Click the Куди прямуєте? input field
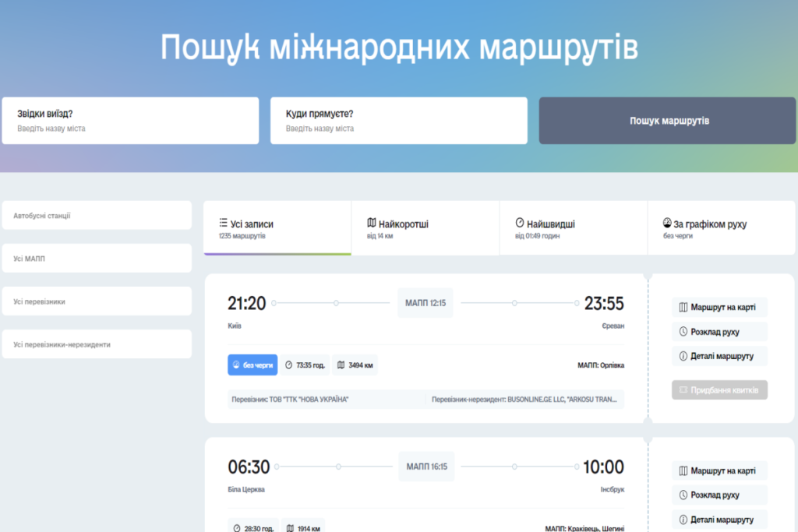 [399, 121]
